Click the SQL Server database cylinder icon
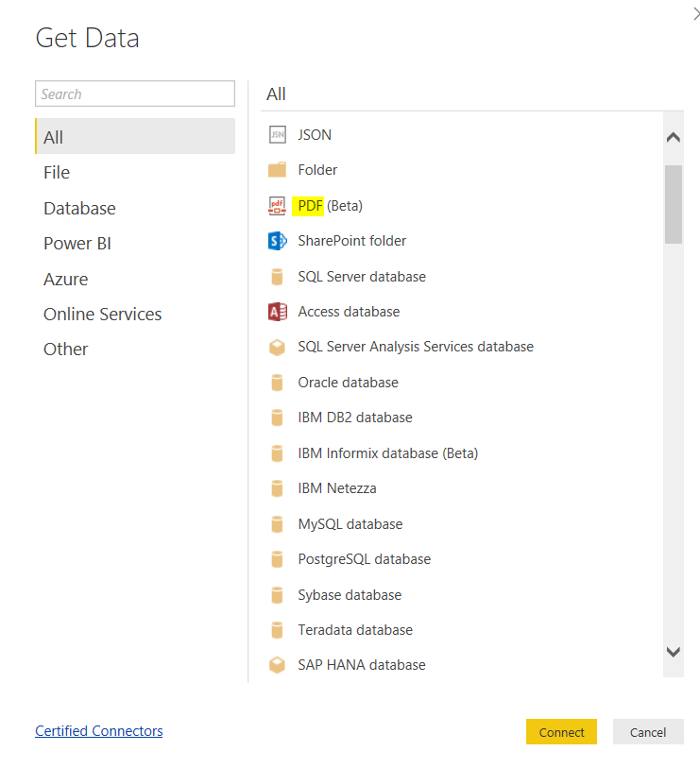The image size is (700, 768). (x=277, y=277)
